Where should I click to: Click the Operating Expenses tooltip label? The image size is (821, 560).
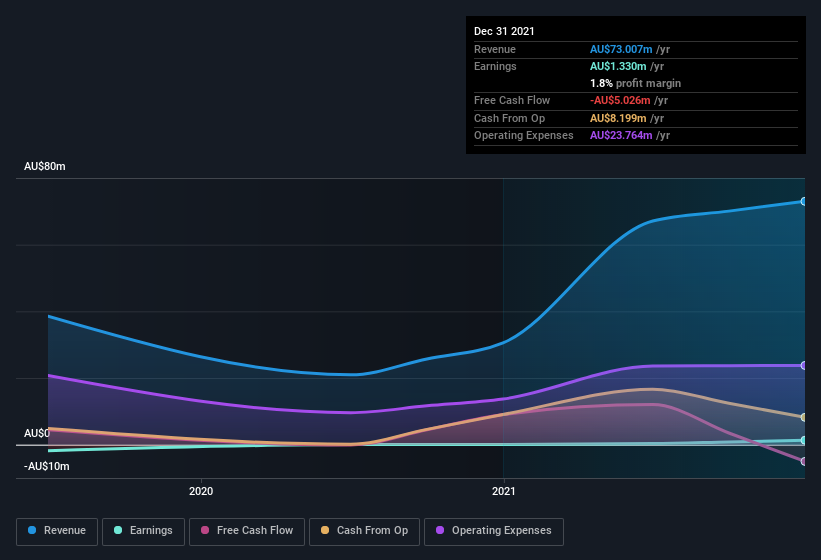click(x=524, y=136)
